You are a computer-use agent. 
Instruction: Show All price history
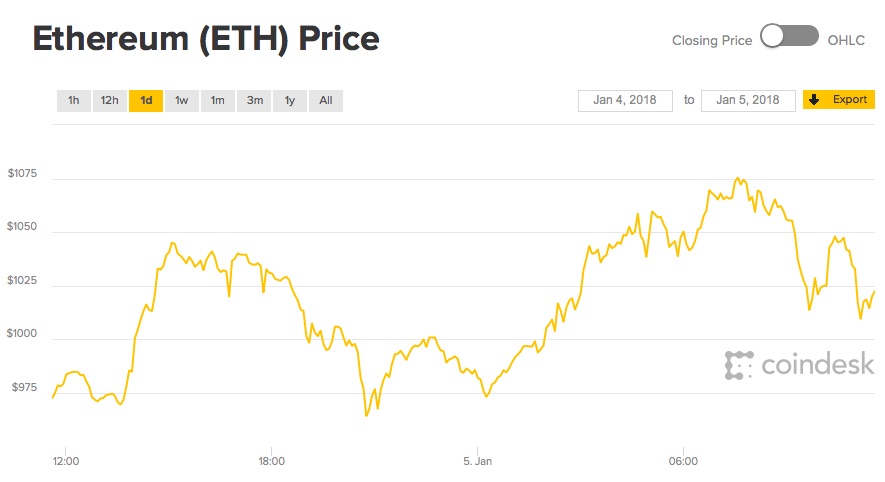point(326,100)
